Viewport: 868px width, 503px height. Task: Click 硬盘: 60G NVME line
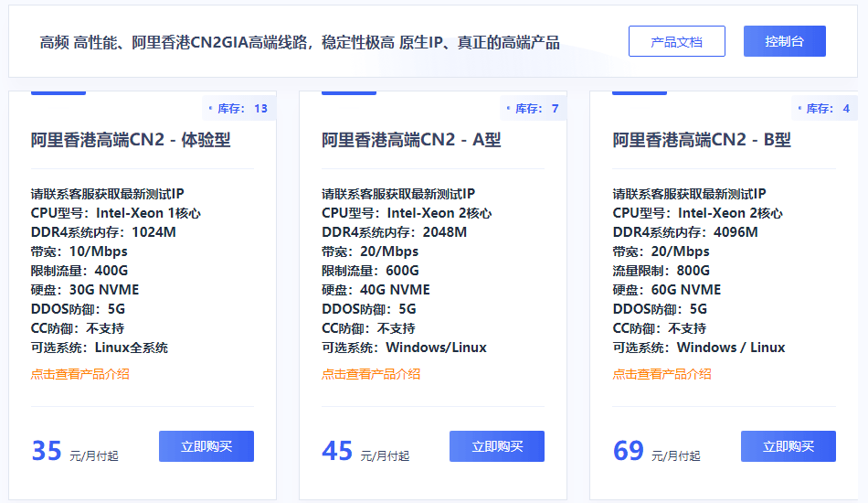pos(666,290)
